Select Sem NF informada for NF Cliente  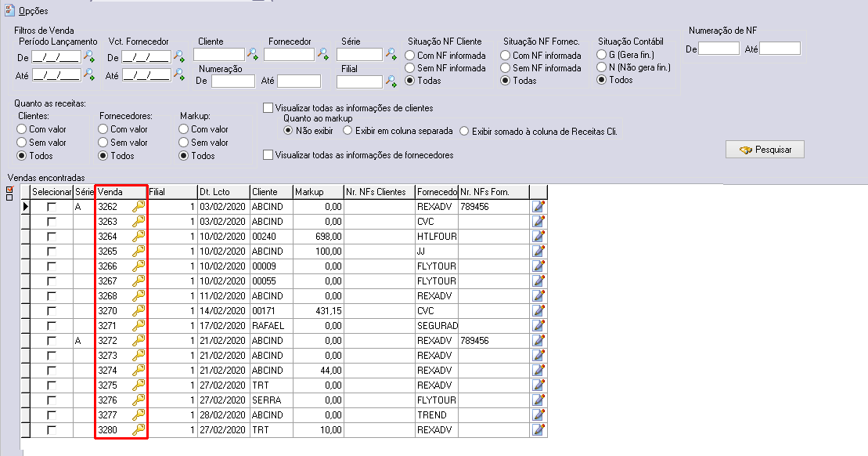pyautogui.click(x=409, y=67)
